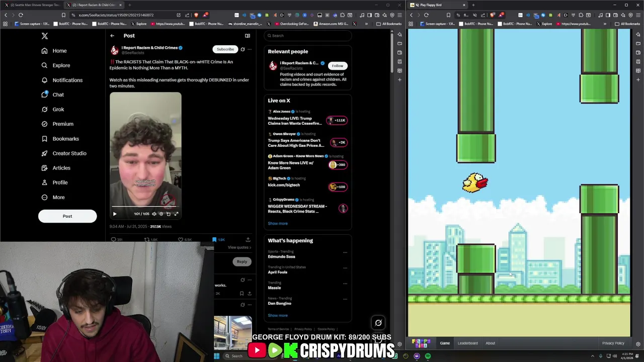This screenshot has height=362, width=644.
Task: Open View quotes link
Action: [239, 247]
